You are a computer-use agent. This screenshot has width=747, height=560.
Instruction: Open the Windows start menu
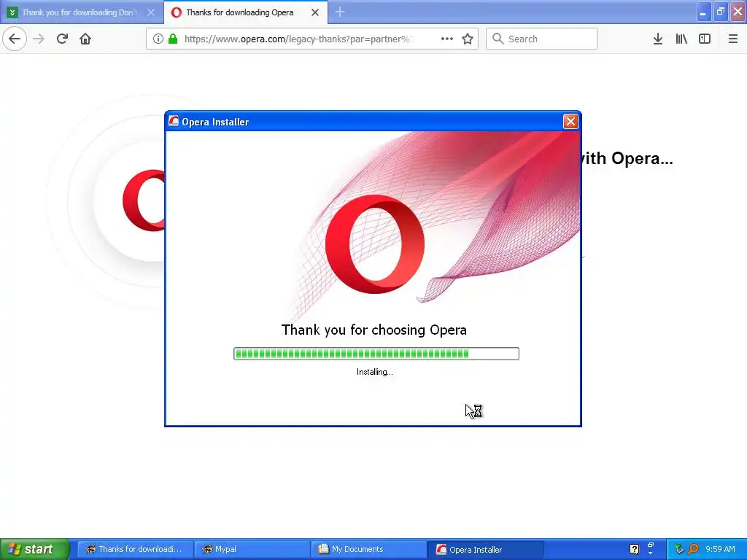pyautogui.click(x=34, y=549)
